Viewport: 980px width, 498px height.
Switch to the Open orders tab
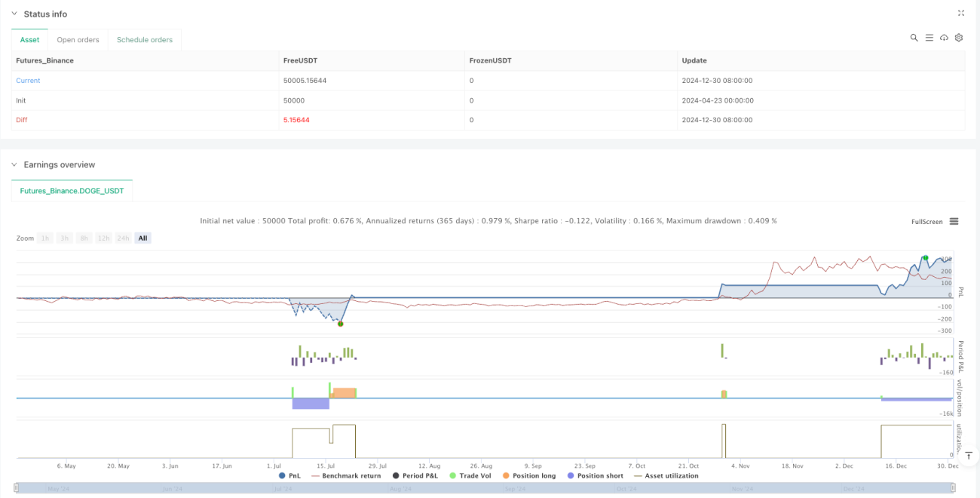(78, 40)
